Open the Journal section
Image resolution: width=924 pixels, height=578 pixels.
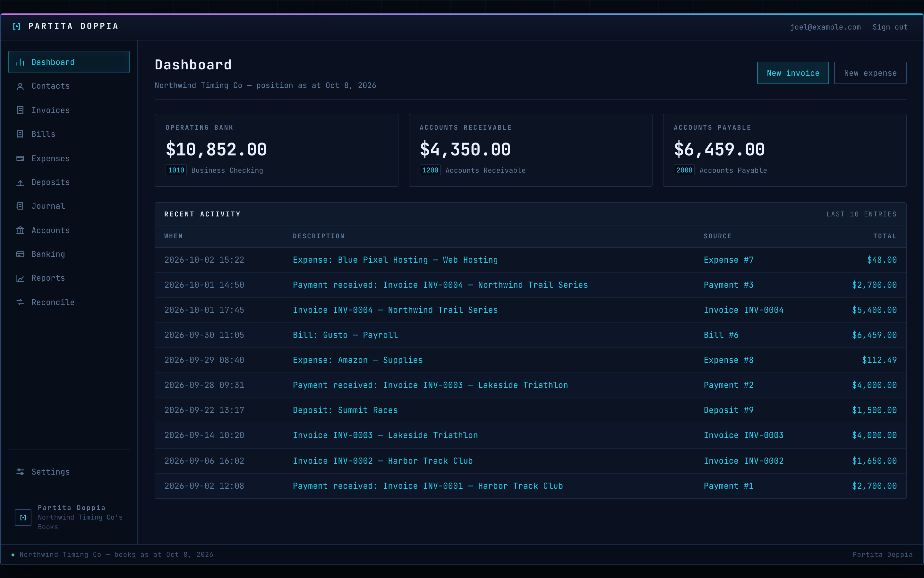pyautogui.click(x=69, y=206)
